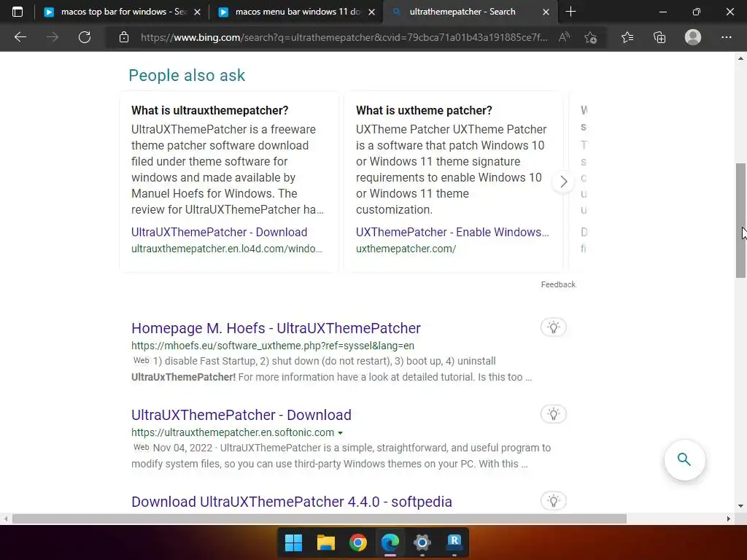The width and height of the screenshot is (747, 560).
Task: Open 'UXThemePatcher - Enable Windows...' link
Action: pyautogui.click(x=452, y=233)
